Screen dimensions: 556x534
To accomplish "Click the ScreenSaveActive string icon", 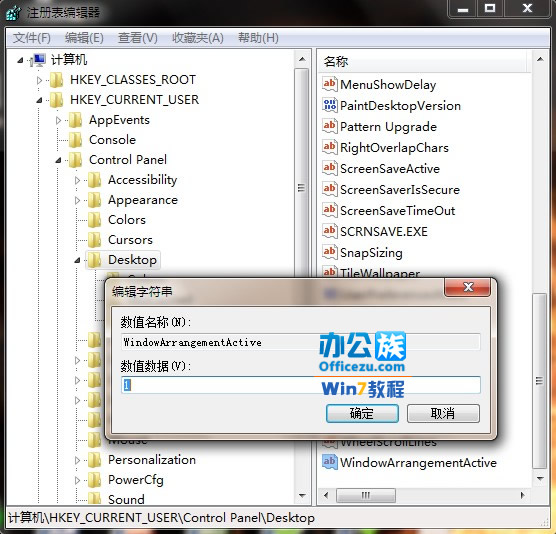I will coord(329,168).
